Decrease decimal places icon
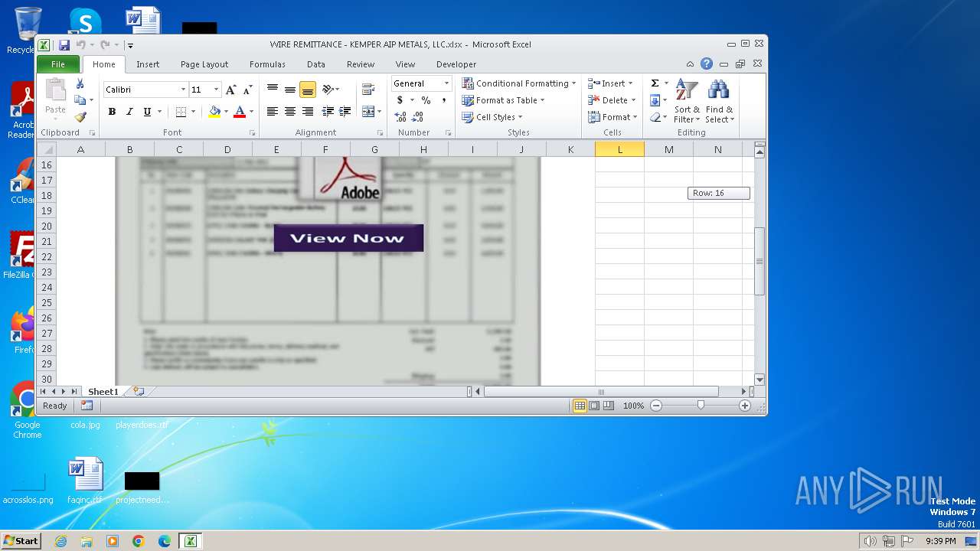Image resolution: width=980 pixels, height=551 pixels. click(x=417, y=117)
